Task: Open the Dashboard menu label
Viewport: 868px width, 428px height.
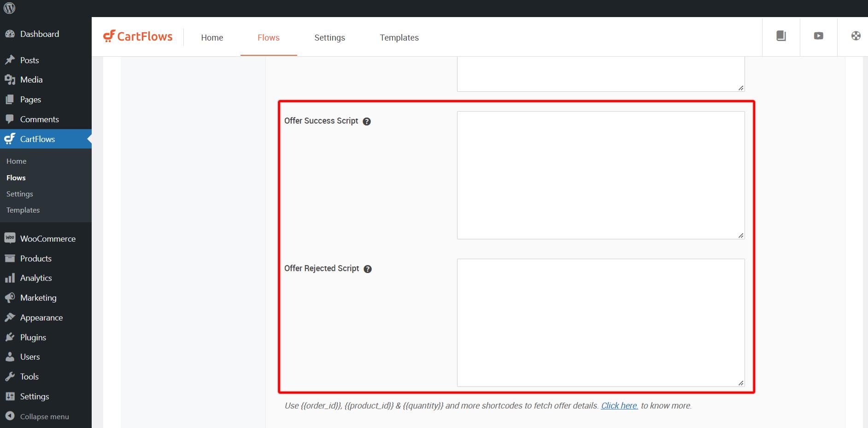Action: (x=40, y=34)
